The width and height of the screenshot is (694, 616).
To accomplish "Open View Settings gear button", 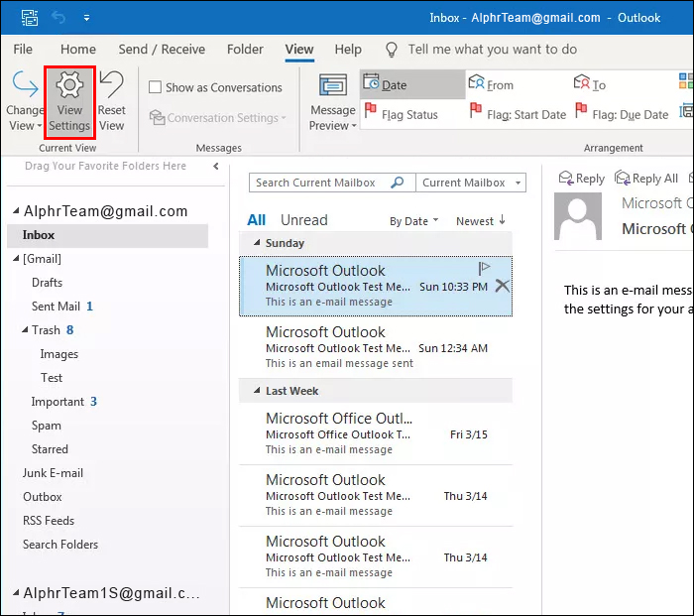I will (69, 102).
